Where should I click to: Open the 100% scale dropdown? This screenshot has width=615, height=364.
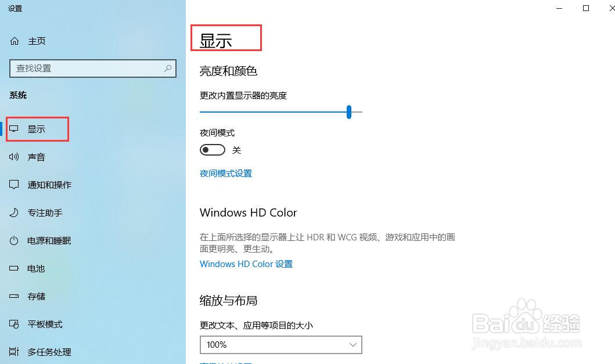pyautogui.click(x=281, y=345)
